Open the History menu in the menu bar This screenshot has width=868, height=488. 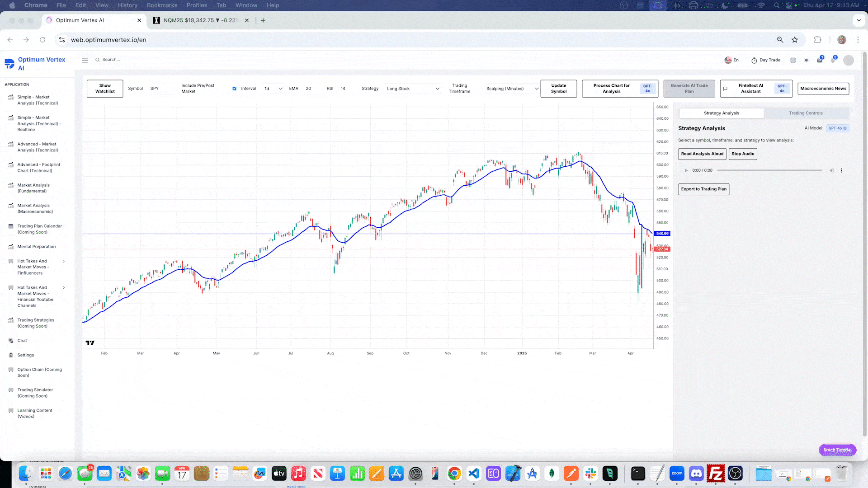pyautogui.click(x=127, y=5)
